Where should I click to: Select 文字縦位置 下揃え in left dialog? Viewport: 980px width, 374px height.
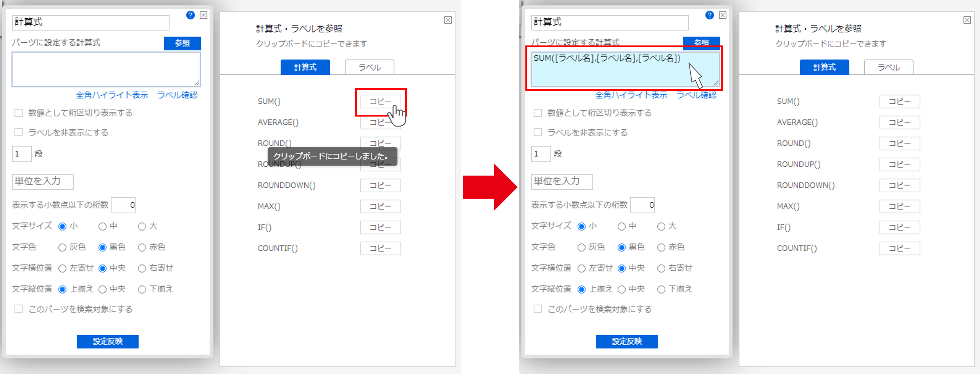[x=142, y=290]
